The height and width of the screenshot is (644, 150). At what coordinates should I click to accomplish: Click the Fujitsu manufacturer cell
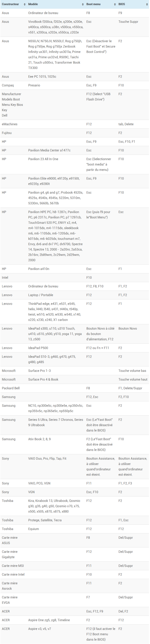click(x=7, y=133)
